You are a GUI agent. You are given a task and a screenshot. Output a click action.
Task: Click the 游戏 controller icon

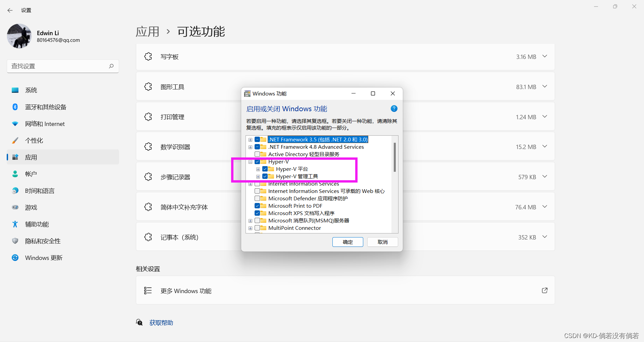15,207
